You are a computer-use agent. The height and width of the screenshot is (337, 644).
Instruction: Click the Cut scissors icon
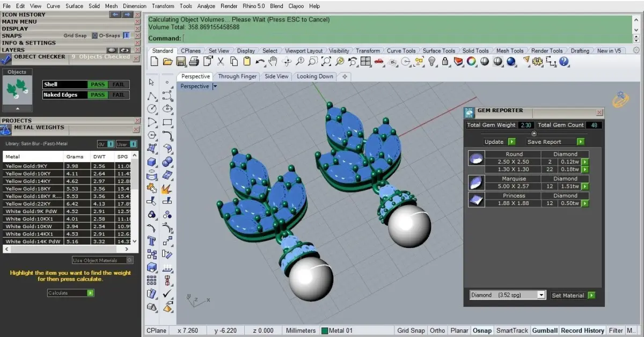click(x=221, y=62)
